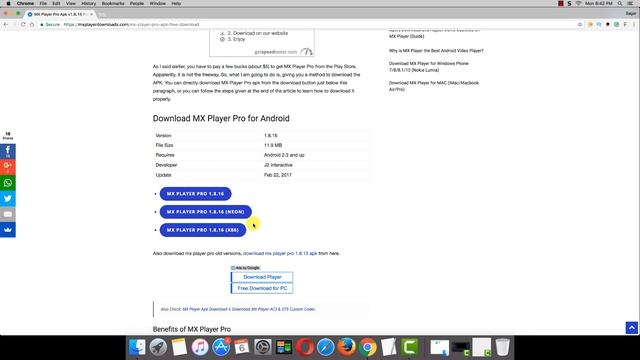Click the MX PLAYER PRO 1.8.16 download button
640x360 pixels.
[x=196, y=194]
